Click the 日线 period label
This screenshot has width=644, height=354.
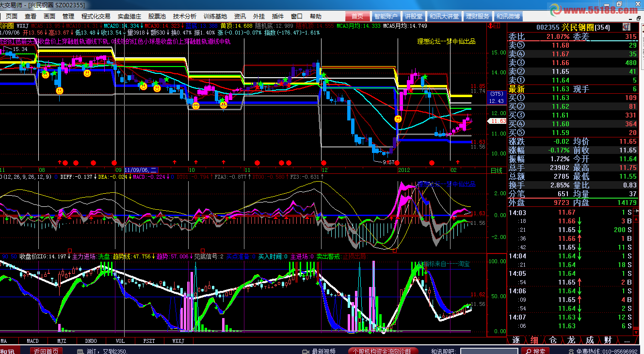[496, 170]
